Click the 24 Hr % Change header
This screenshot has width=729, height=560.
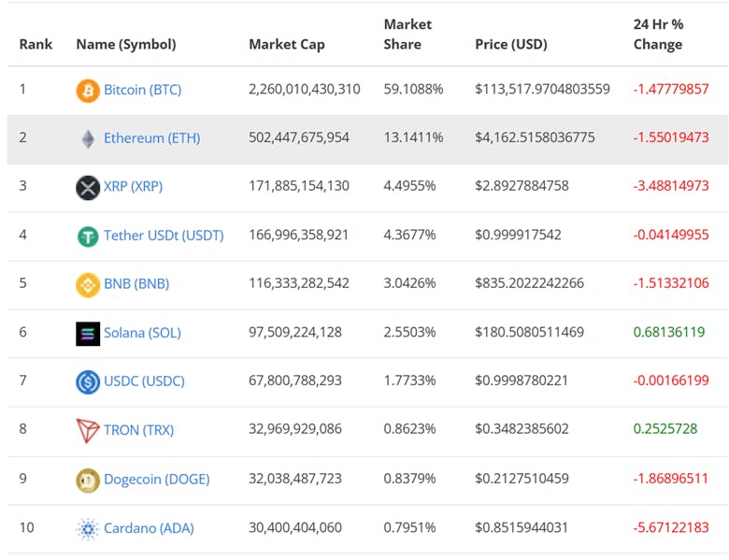pos(658,35)
